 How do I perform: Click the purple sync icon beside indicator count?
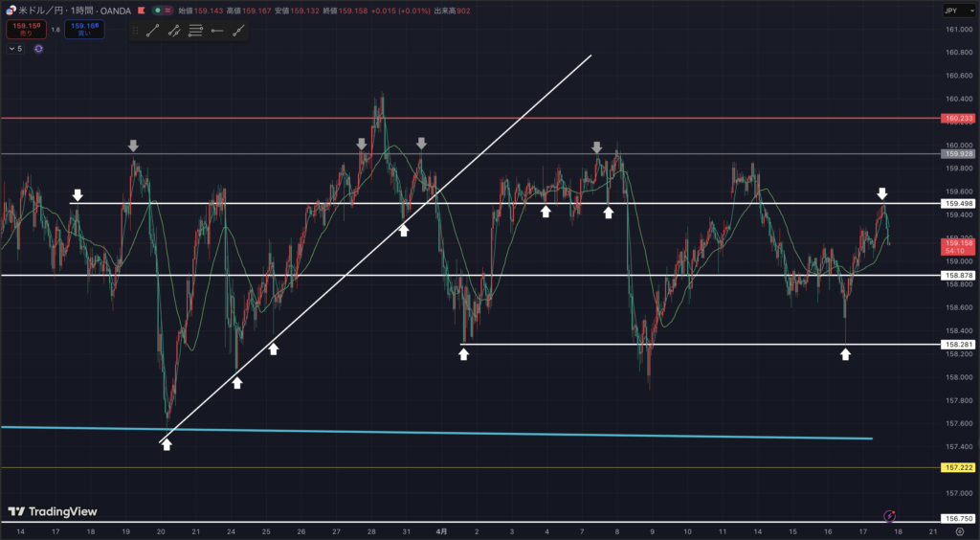38,48
